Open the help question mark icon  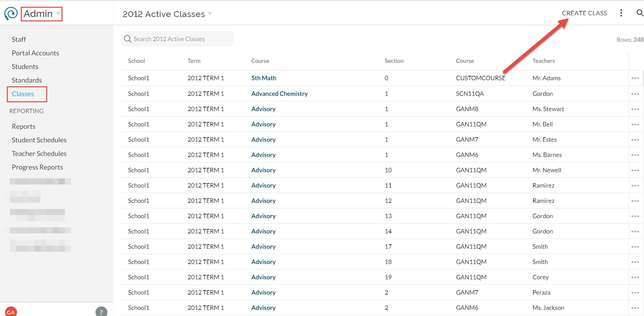click(101, 312)
